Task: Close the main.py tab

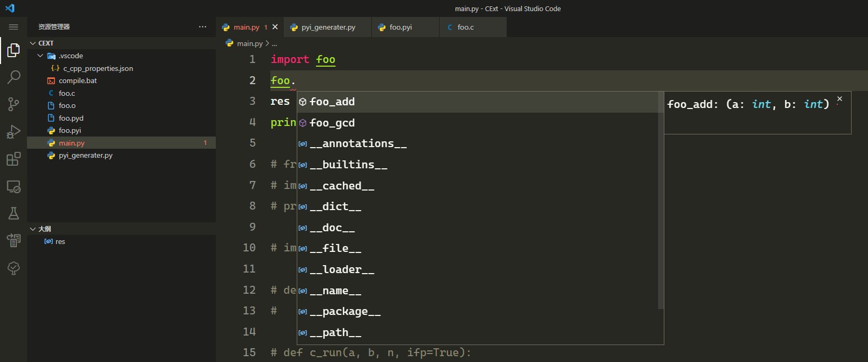Action: 275,27
